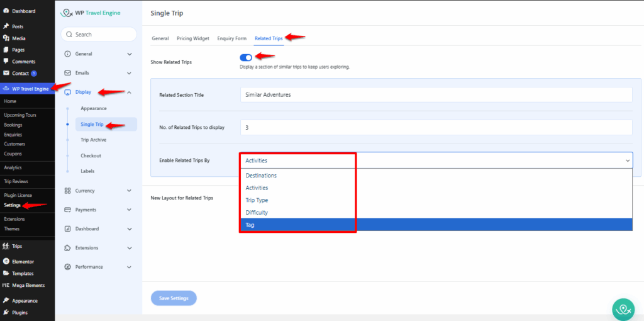The width and height of the screenshot is (644, 321).
Task: Click the Payments card icon
Action: pyautogui.click(x=67, y=210)
